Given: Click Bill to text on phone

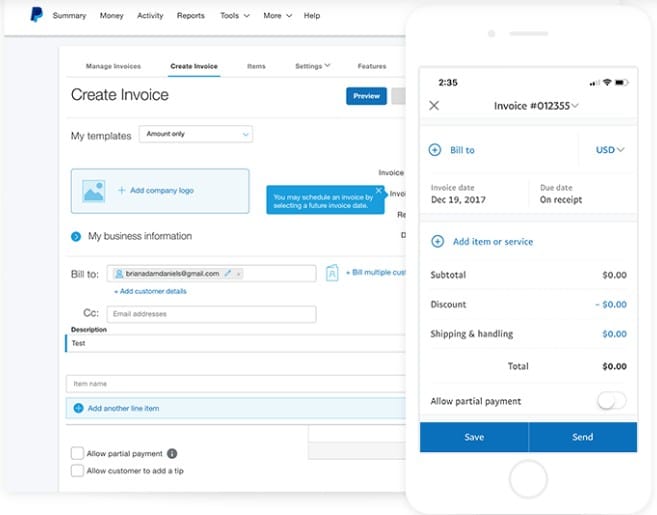Looking at the screenshot, I should click(x=462, y=150).
